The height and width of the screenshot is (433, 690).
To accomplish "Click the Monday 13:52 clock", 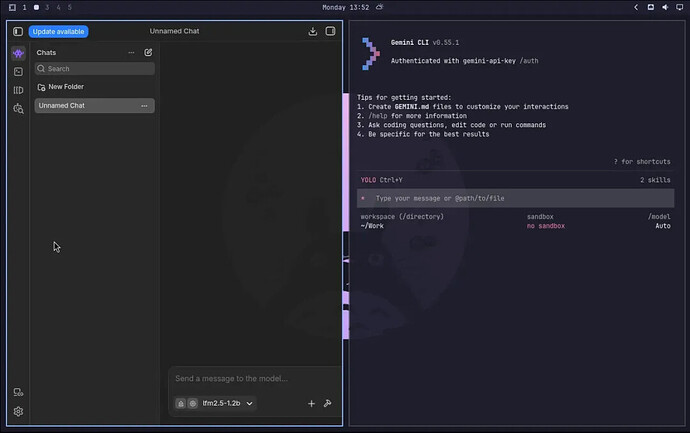I will click(x=345, y=7).
